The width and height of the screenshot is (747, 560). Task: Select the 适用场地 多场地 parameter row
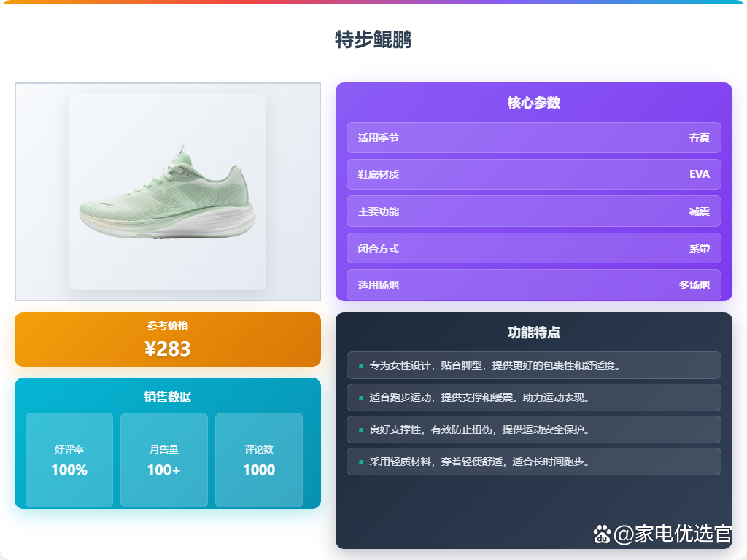click(533, 285)
